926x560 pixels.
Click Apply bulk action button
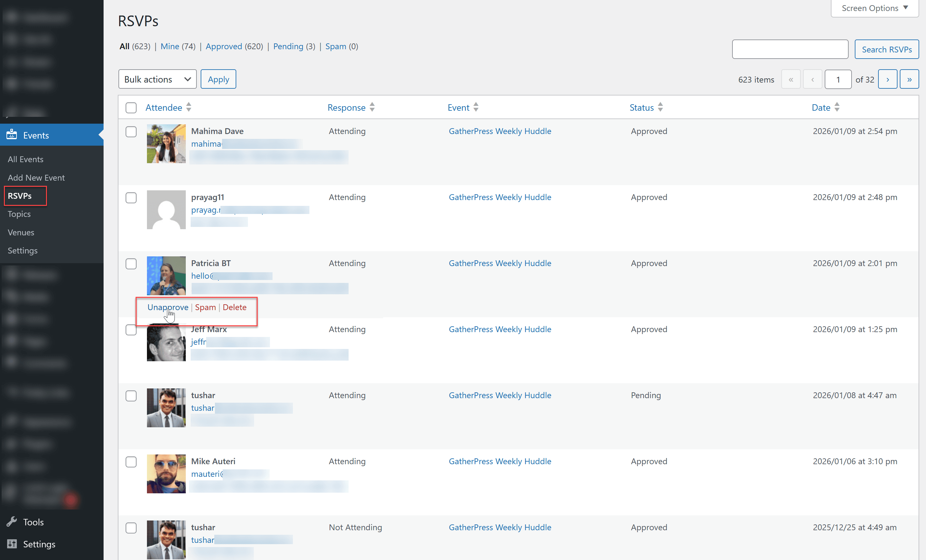(x=218, y=79)
